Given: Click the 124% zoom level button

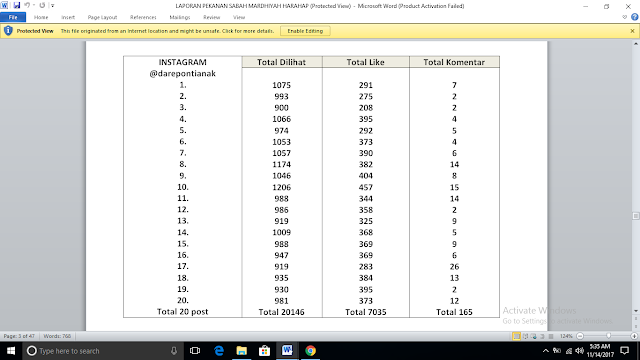Looking at the screenshot, I should coord(566,336).
